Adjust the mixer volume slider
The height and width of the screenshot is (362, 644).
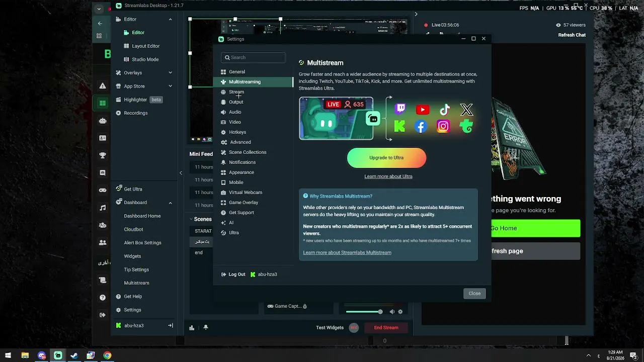[364, 312]
